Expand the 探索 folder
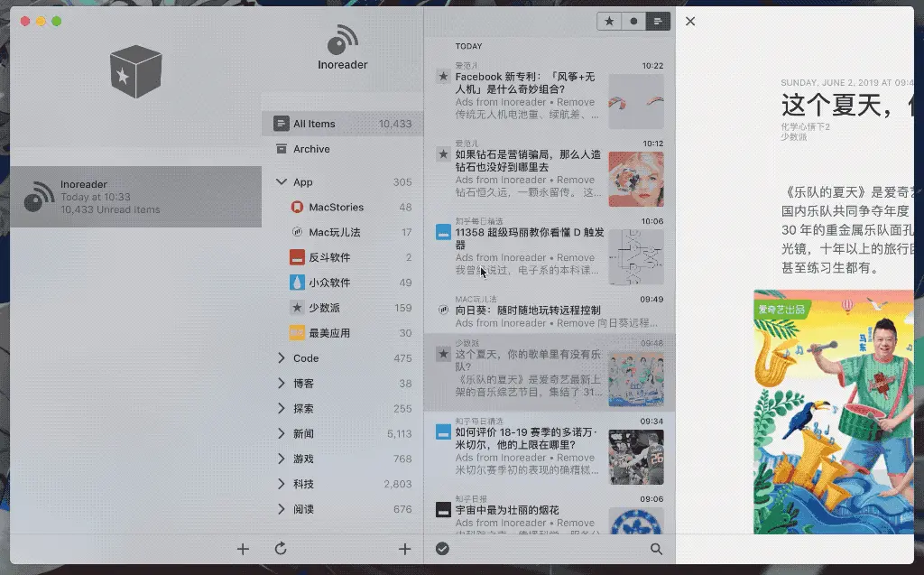The image size is (924, 575). click(282, 408)
